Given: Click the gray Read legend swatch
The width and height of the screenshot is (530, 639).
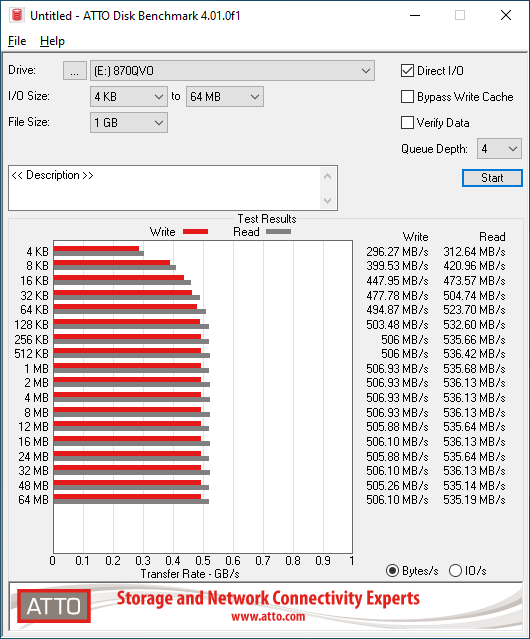Looking at the screenshot, I should (x=279, y=231).
